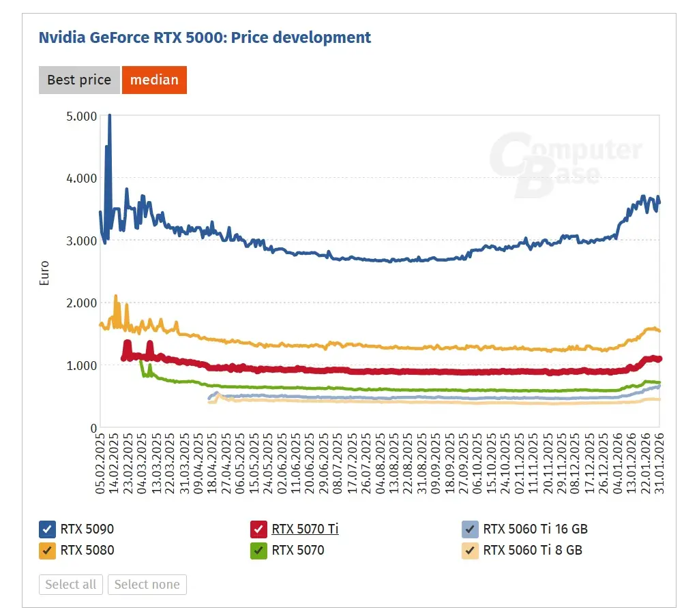Click the chart title 'Nvidia GeForce RTX 5000: Price development'
The image size is (699, 616).
point(205,37)
